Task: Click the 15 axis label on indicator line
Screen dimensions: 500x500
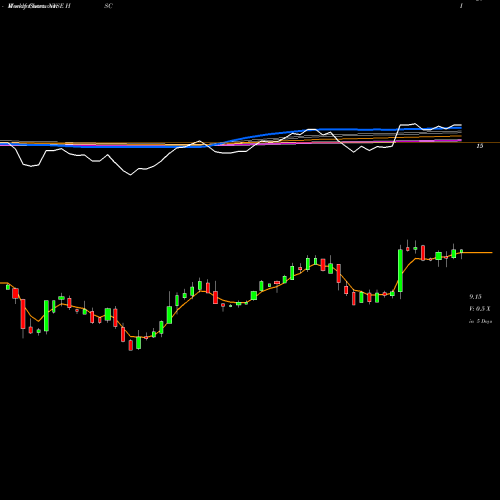Action: 480,146
